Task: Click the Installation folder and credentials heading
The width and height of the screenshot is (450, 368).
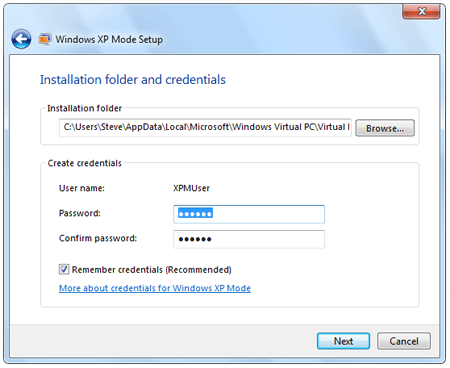Action: (133, 80)
